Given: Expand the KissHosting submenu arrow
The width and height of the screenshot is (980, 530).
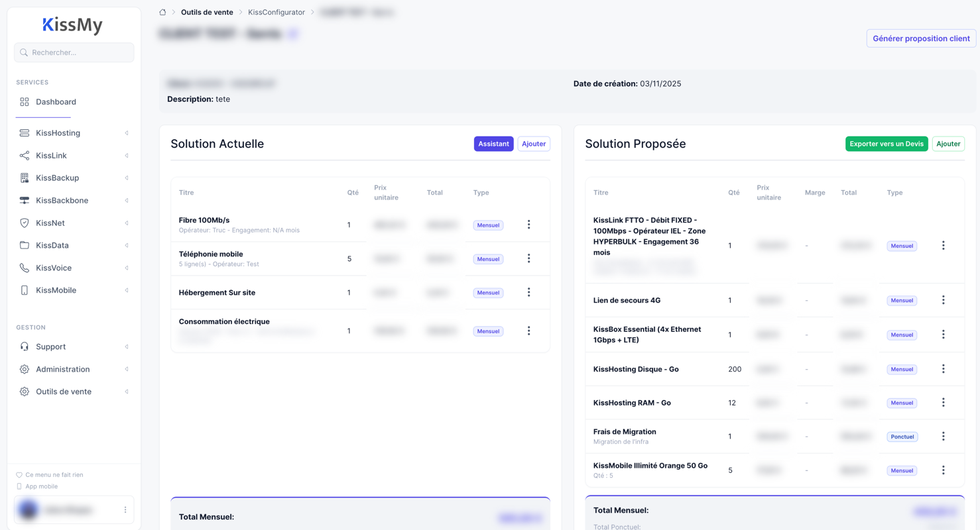Looking at the screenshot, I should coord(127,133).
